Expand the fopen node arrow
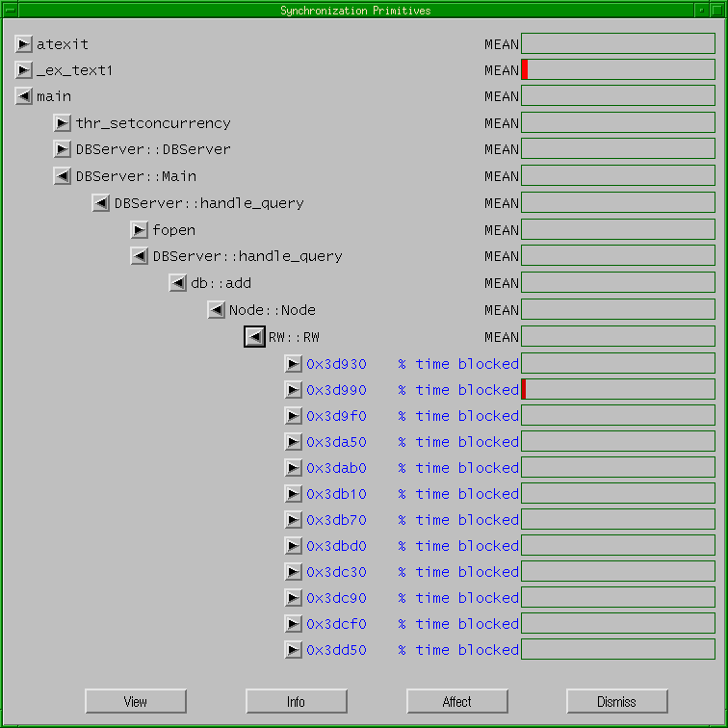This screenshot has height=728, width=728. click(140, 230)
